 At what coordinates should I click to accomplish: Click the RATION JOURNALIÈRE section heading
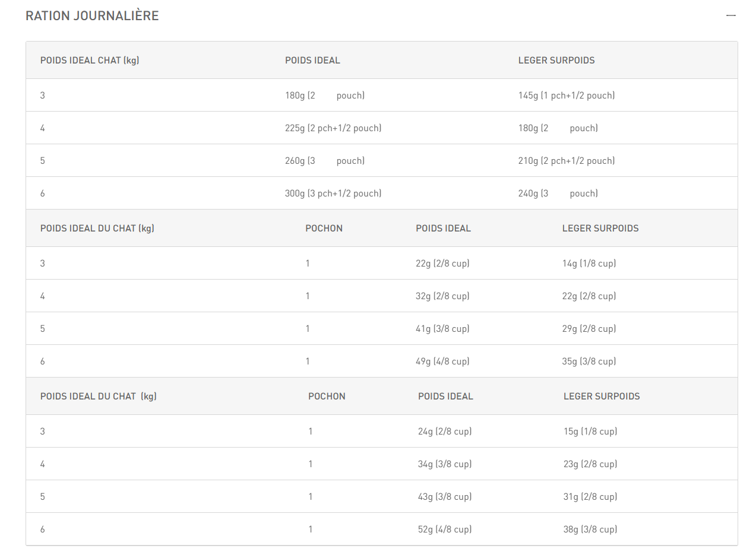(92, 16)
